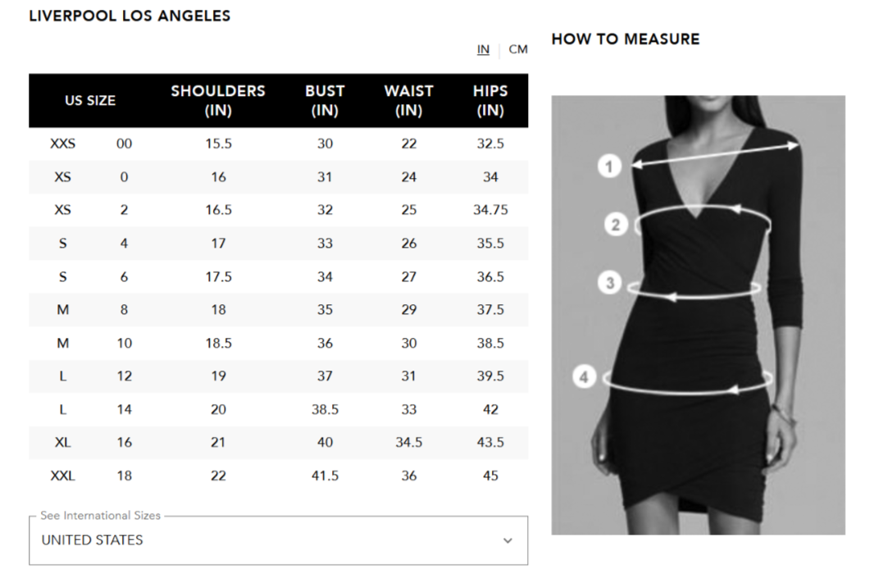
Task: Click the number 3 waist measurement marker
Action: 610,283
